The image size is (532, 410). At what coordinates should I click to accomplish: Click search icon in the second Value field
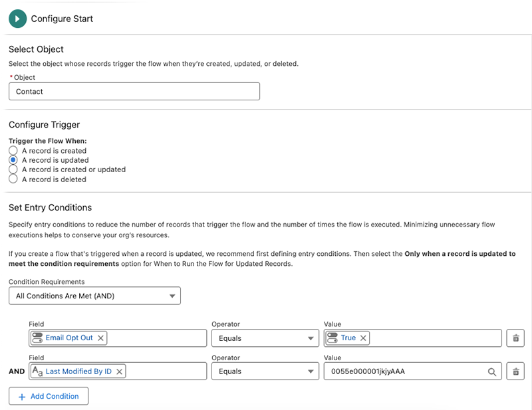coord(492,372)
